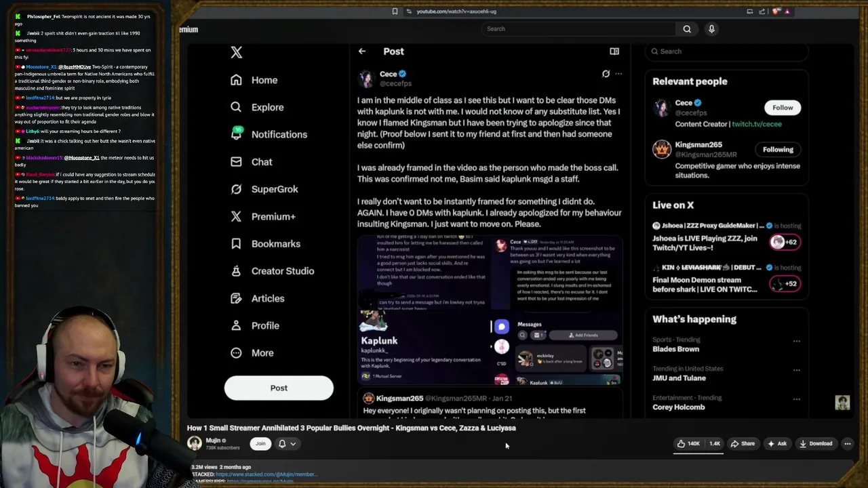Click the browser bookmark icon
The image size is (868, 488).
[395, 12]
